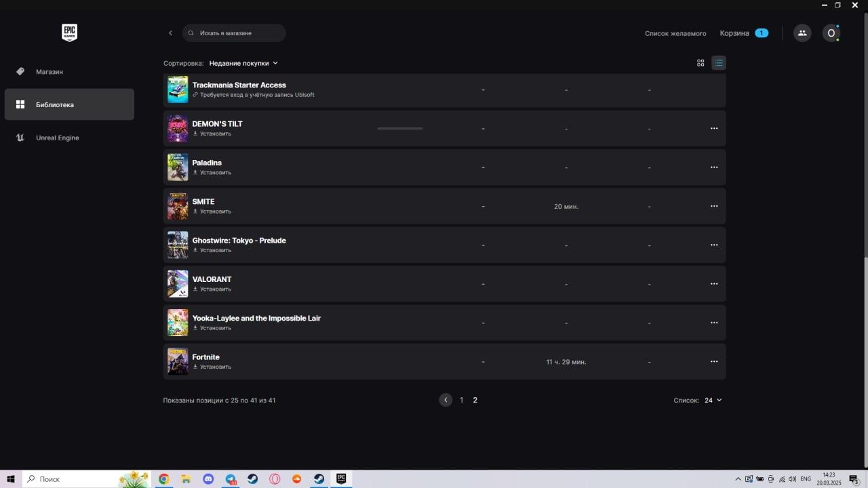Click the VALORANT game title

point(212,279)
